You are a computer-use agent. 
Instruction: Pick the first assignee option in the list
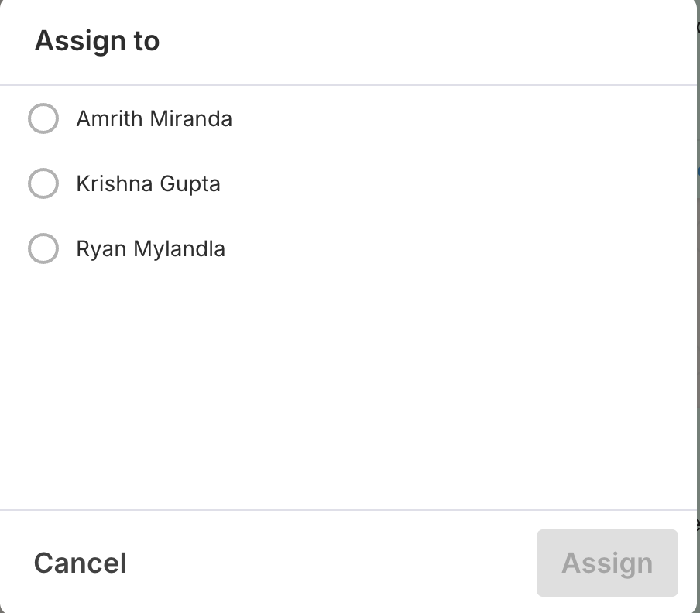point(43,119)
